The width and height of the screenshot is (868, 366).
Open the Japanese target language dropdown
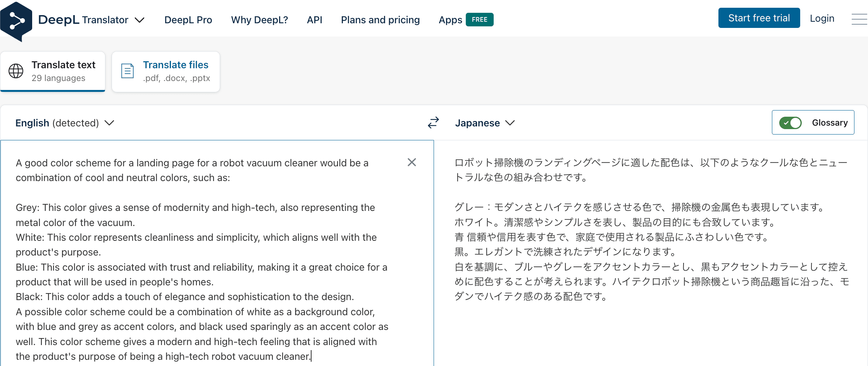pos(484,123)
